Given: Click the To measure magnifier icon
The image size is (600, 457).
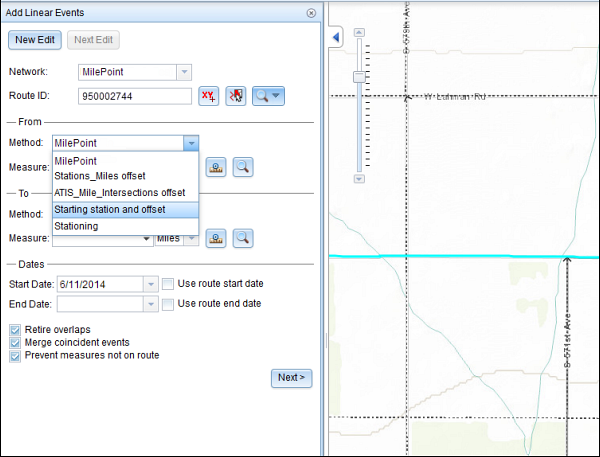Looking at the screenshot, I should [x=242, y=238].
